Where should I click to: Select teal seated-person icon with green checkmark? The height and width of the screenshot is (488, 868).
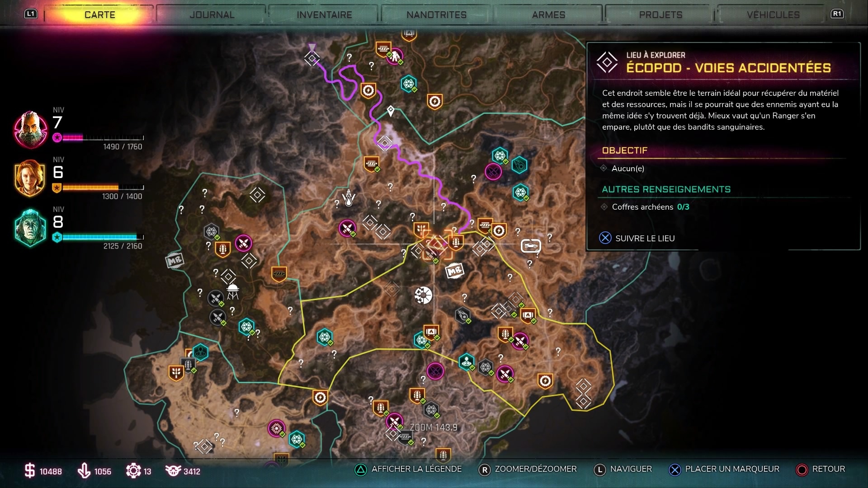466,361
